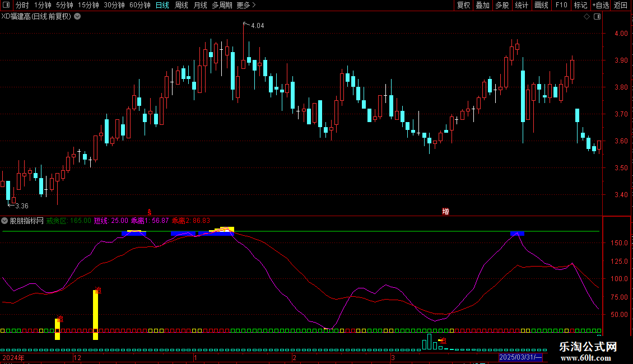
Task: Click the diamond icon above the price chart
Action: coord(587,17)
